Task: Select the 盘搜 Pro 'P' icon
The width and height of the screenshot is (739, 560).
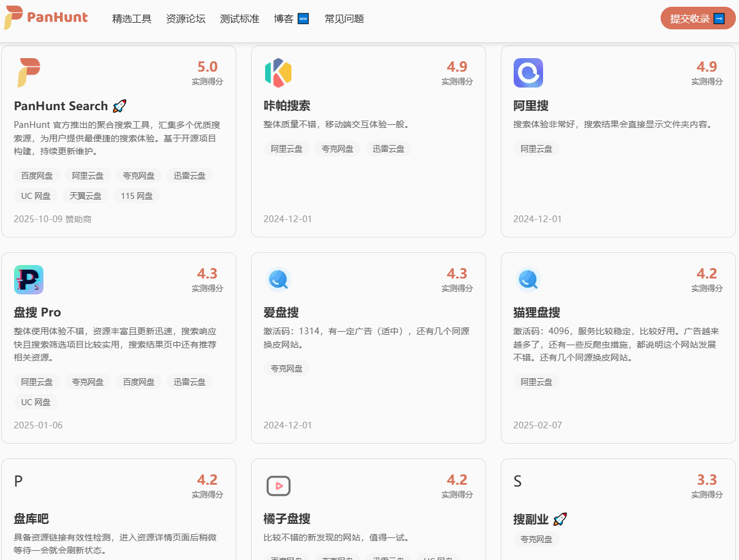Action: click(x=28, y=279)
